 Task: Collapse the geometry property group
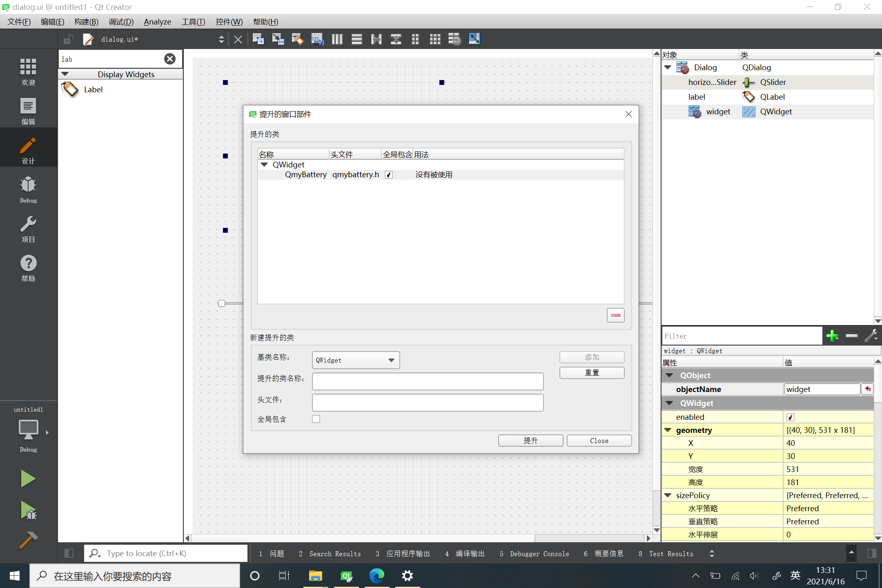(x=668, y=430)
